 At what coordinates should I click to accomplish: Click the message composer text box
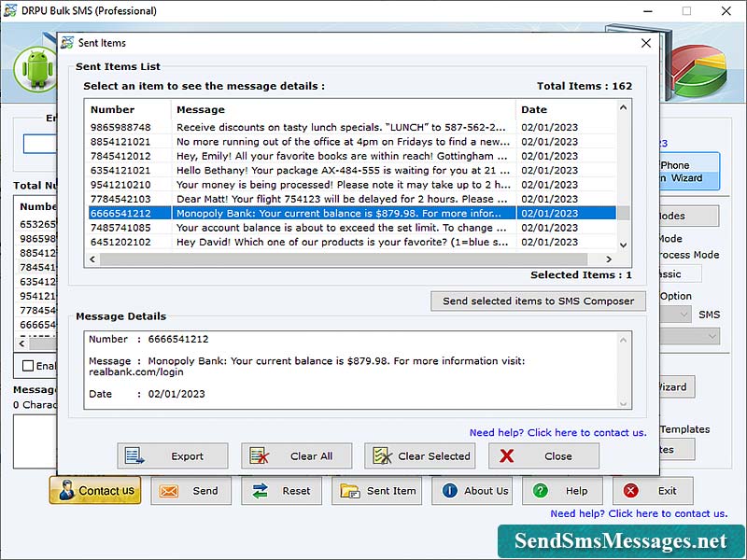35,441
